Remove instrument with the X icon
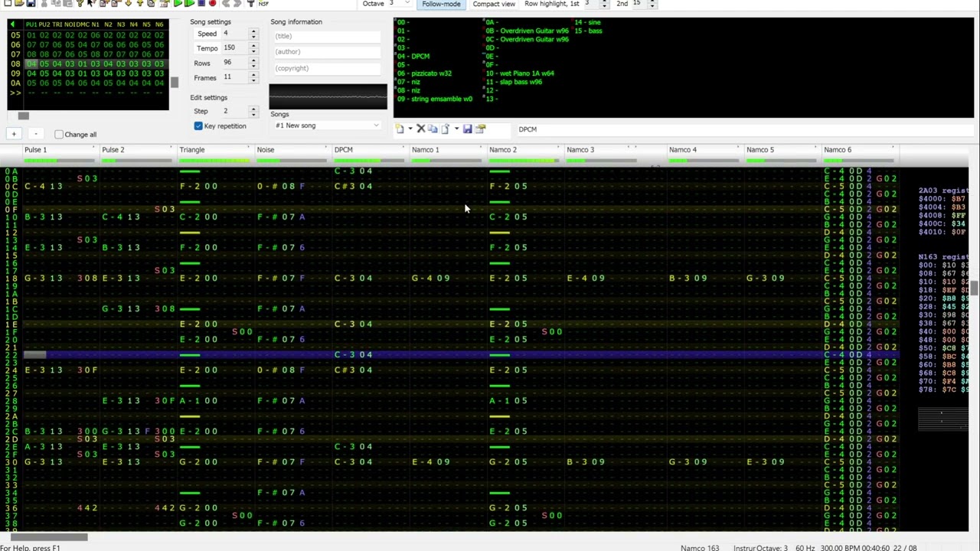The image size is (980, 551). [420, 129]
